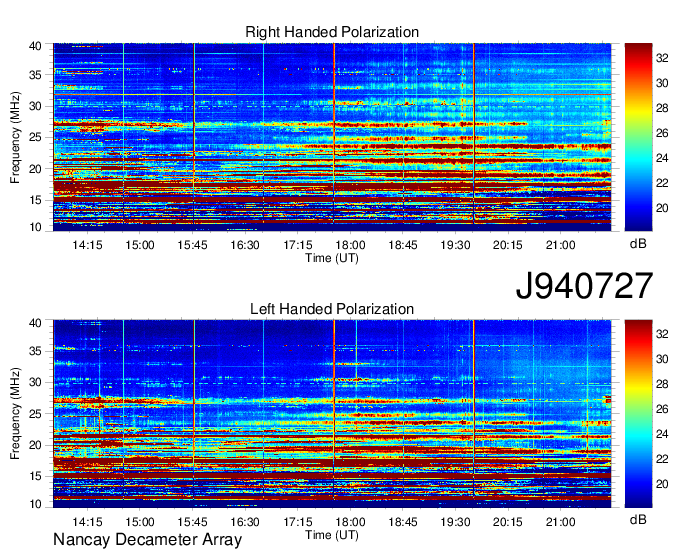The image size is (680, 552).
Task: Click 22 dB value on Left Handed colorbar
Action: pos(662,459)
